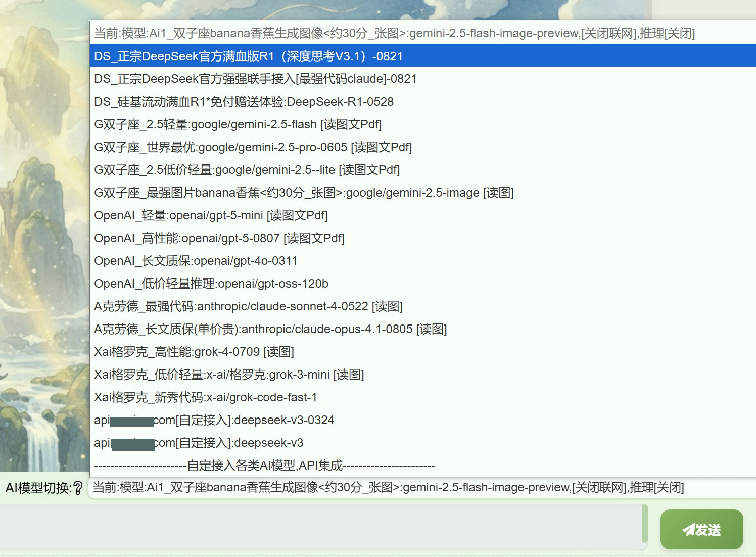
Task: Click the 自定接入各类AI模型,API集成 separator entry
Action: pyautogui.click(x=423, y=465)
